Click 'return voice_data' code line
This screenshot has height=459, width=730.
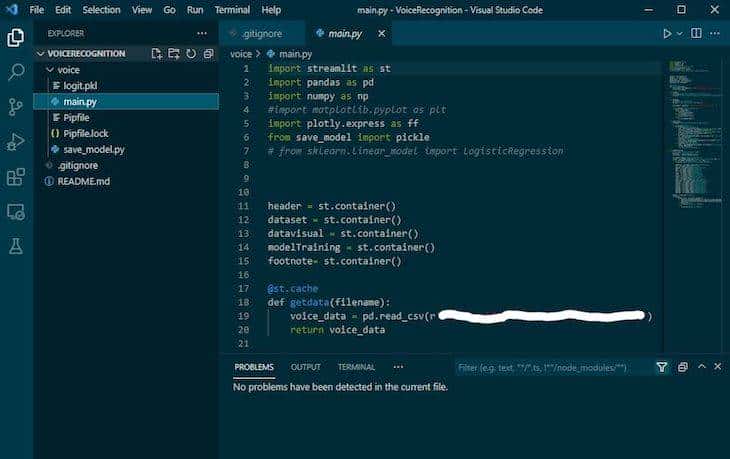[x=338, y=330]
